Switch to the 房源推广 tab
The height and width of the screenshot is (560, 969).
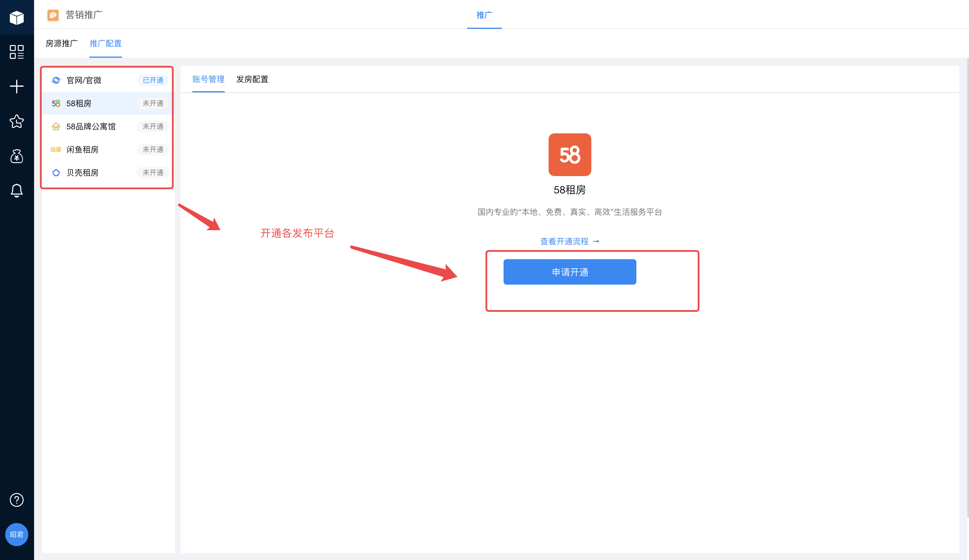click(62, 43)
